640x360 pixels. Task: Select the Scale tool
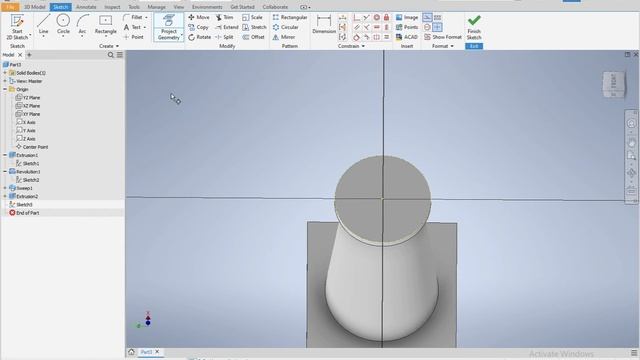252,18
